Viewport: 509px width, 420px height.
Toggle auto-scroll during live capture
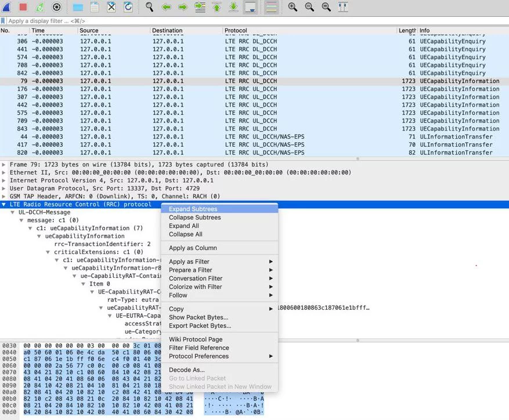250,7
